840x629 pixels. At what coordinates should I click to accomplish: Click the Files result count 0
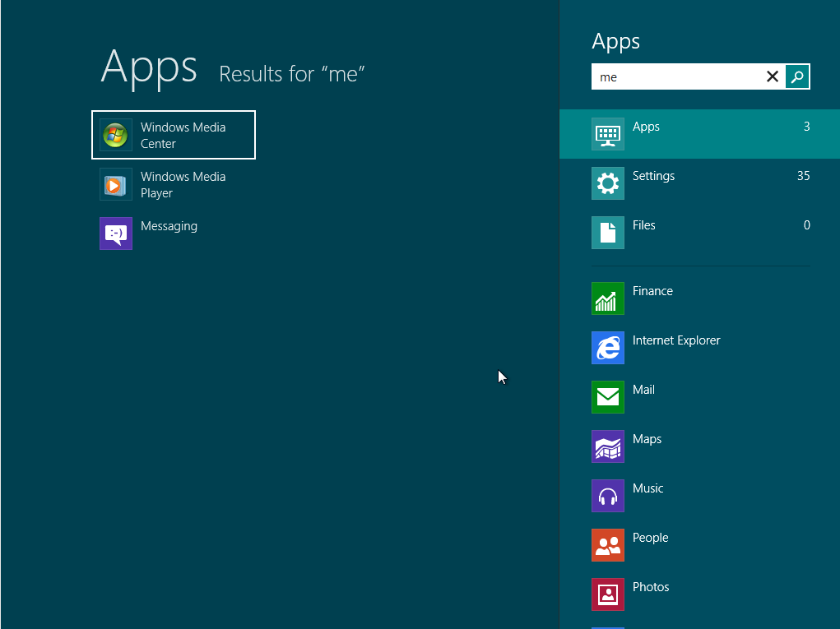click(806, 225)
